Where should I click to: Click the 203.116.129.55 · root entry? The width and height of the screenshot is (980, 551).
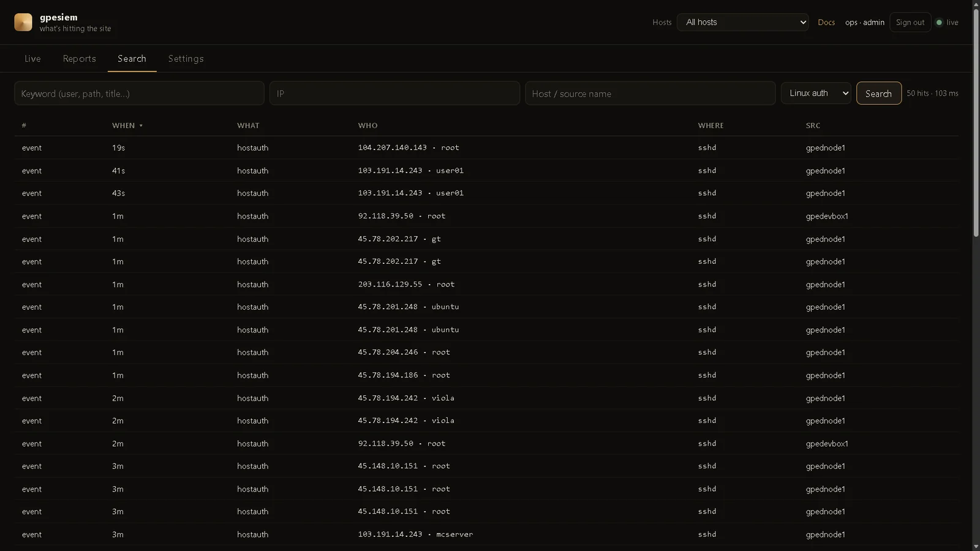point(406,284)
